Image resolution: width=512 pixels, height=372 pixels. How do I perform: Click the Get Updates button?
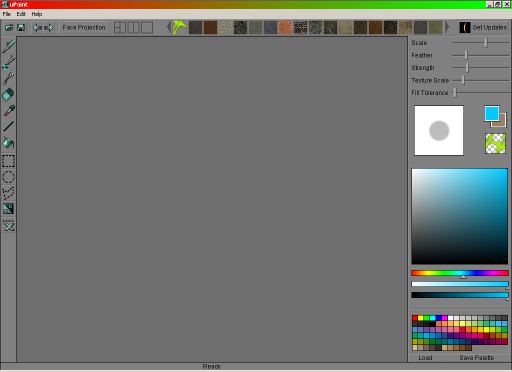point(484,27)
